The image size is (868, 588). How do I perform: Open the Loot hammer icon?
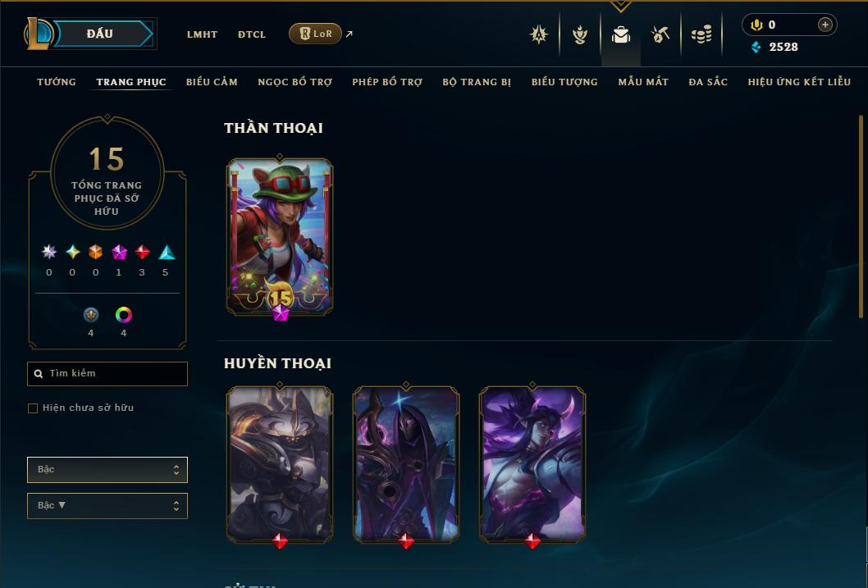(660, 34)
